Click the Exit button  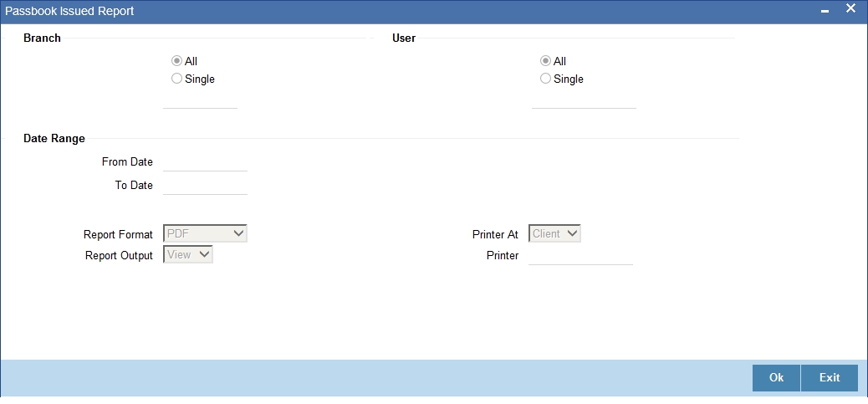tap(830, 378)
